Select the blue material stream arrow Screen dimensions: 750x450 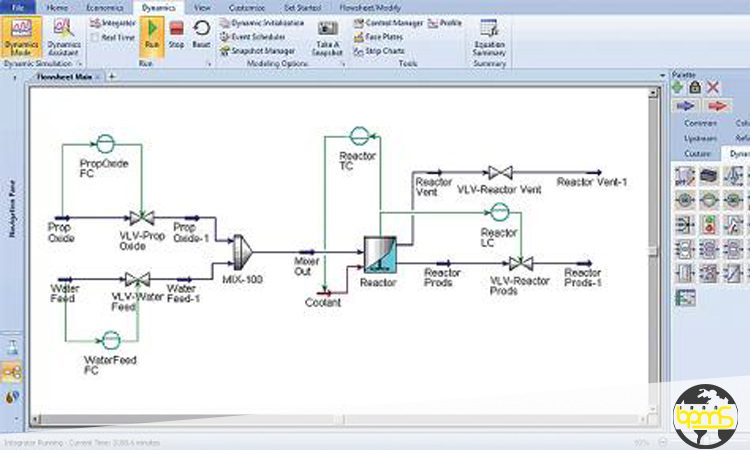685,105
